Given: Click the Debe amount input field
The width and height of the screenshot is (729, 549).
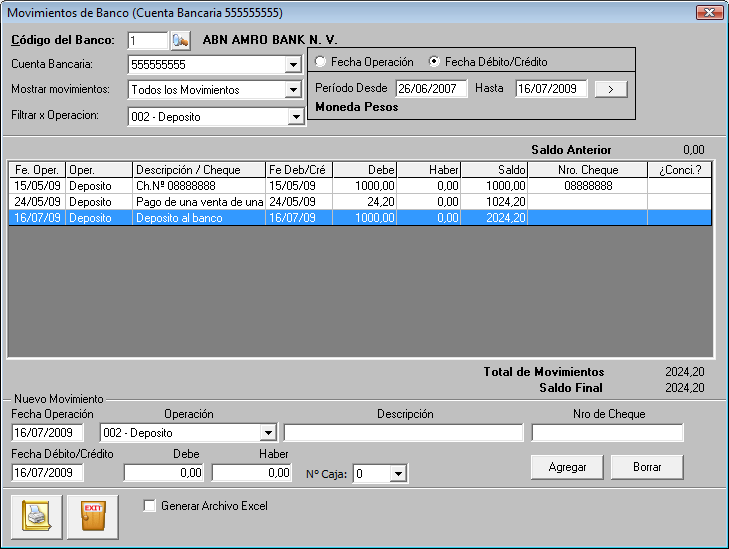Looking at the screenshot, I should click(164, 473).
